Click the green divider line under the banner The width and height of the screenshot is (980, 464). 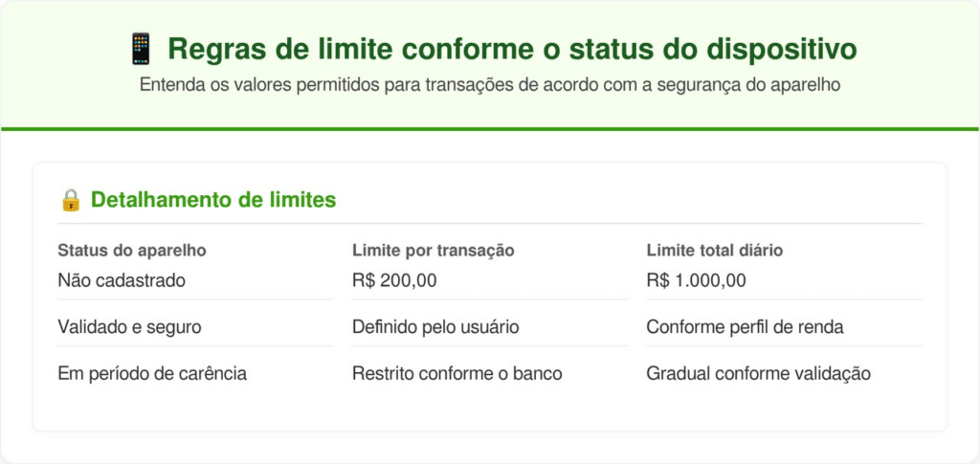490,128
